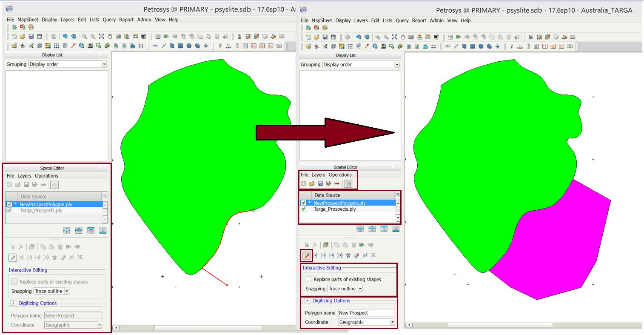Toggle Targa_Prospects.ply checkbox in right Data Source list

[x=303, y=209]
